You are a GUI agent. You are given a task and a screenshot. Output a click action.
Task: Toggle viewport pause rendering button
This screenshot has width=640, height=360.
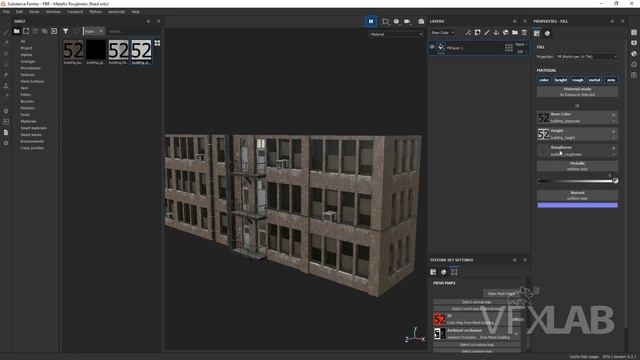click(x=371, y=21)
